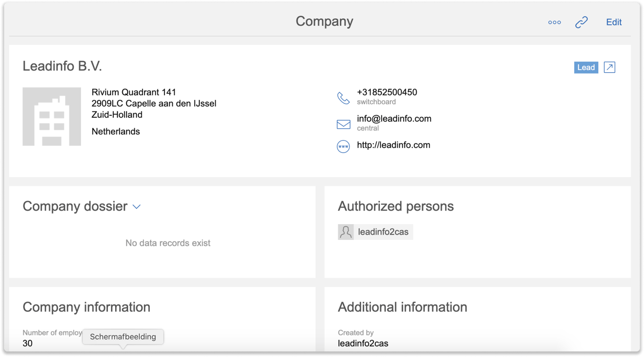Click the link/chain icon in the header
The width and height of the screenshot is (644, 357).
[581, 22]
